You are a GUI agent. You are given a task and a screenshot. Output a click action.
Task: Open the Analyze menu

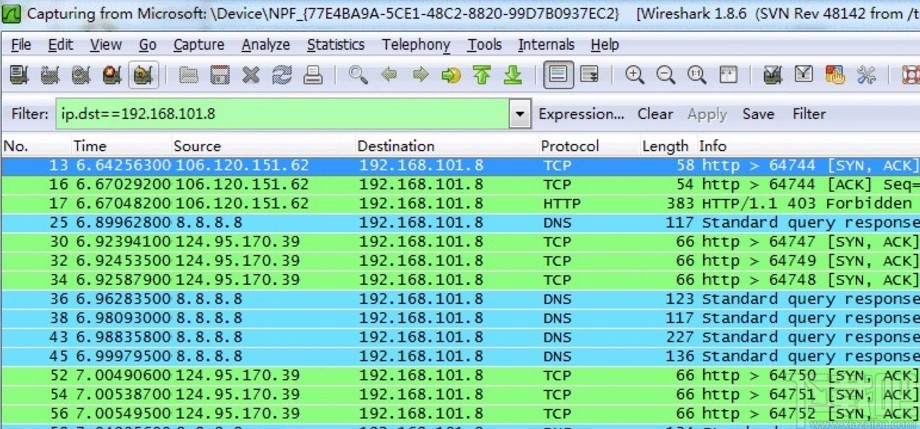click(x=266, y=45)
